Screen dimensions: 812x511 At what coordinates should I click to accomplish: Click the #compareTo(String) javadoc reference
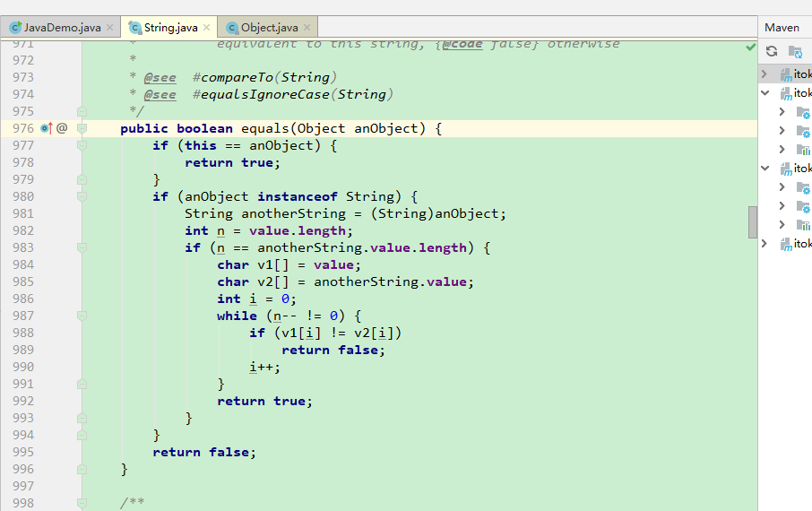264,77
